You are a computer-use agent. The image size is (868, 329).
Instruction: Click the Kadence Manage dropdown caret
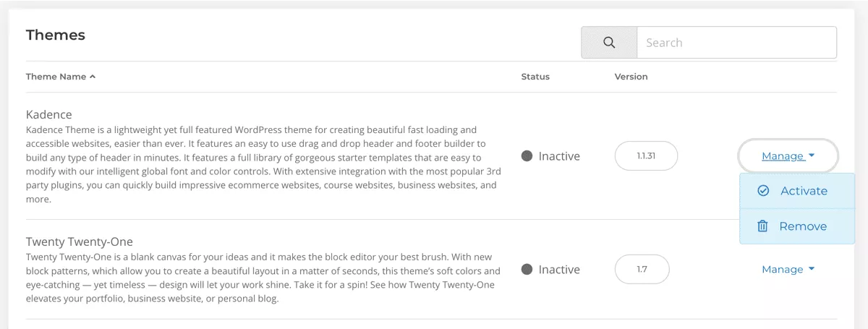tap(812, 156)
